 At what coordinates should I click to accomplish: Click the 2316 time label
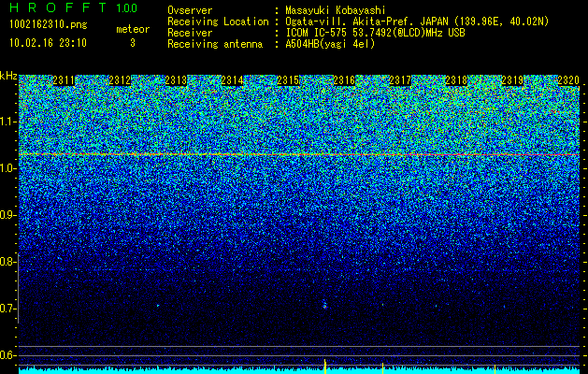tap(344, 80)
